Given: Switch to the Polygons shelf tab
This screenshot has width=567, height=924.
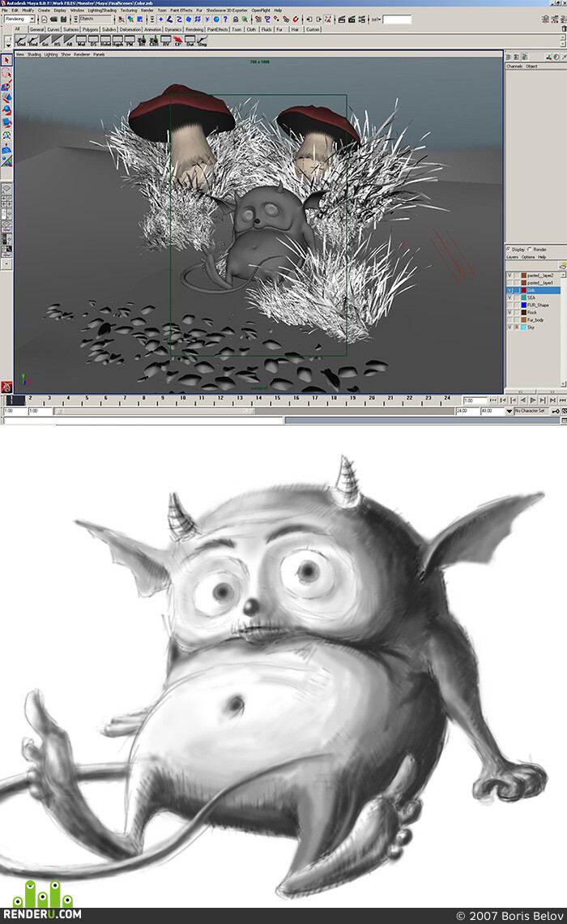Looking at the screenshot, I should tap(90, 29).
